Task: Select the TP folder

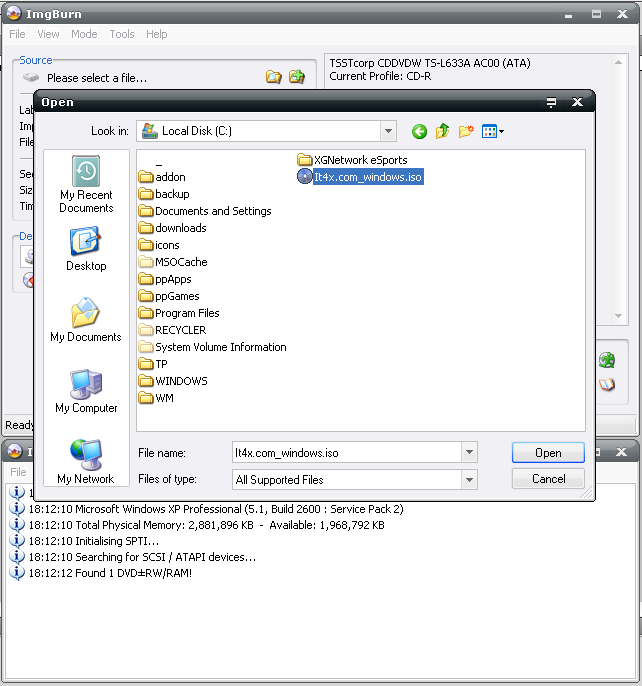Action: pyautogui.click(x=153, y=364)
